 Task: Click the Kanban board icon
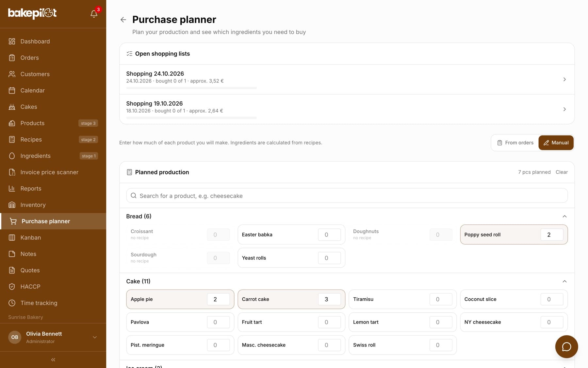pos(12,237)
